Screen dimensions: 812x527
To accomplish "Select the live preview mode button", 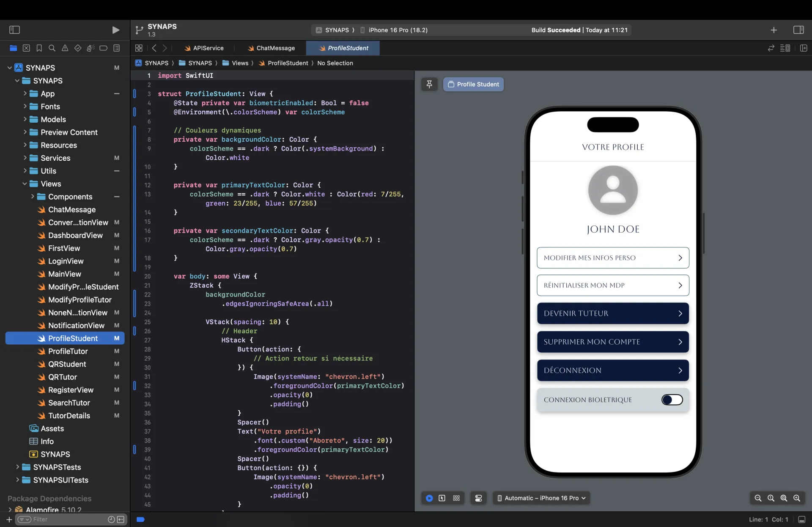I will pyautogui.click(x=429, y=498).
